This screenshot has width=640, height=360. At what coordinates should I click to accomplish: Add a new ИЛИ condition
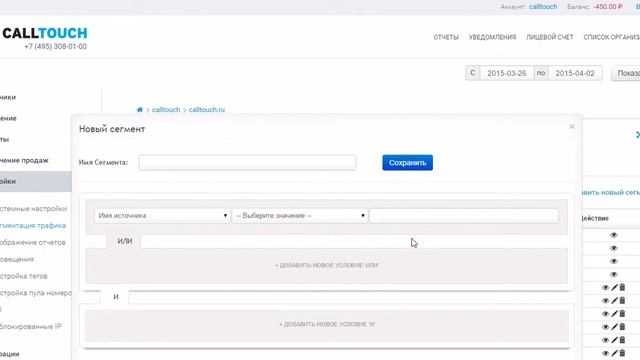(327, 265)
